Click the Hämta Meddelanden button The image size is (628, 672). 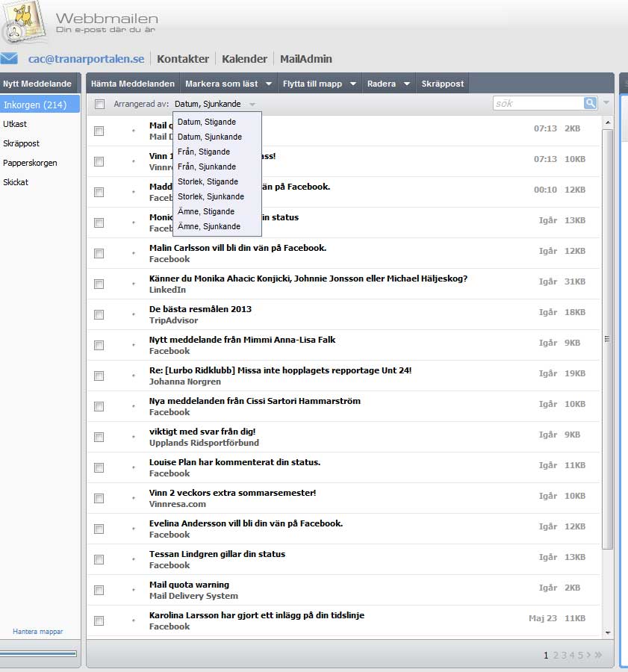[x=133, y=84]
